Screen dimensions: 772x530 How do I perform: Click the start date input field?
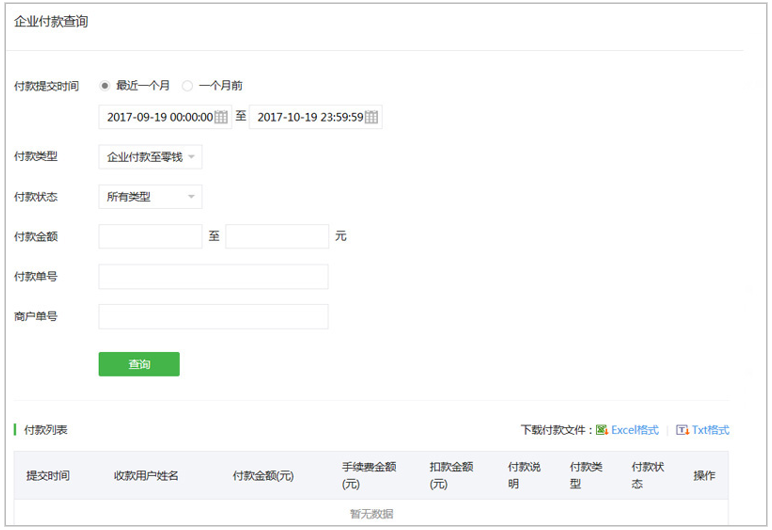[158, 118]
